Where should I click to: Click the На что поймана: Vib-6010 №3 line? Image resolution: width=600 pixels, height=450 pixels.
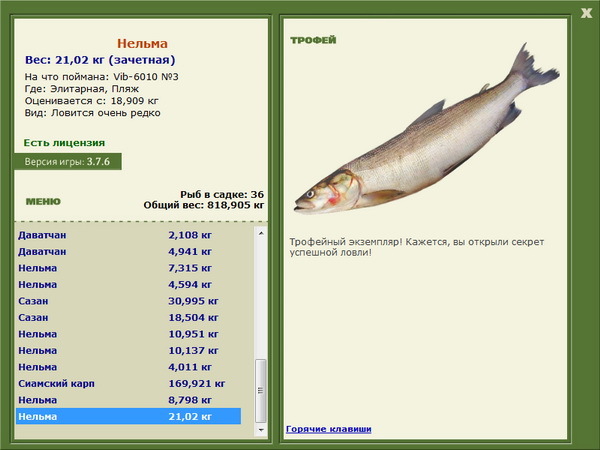click(101, 77)
